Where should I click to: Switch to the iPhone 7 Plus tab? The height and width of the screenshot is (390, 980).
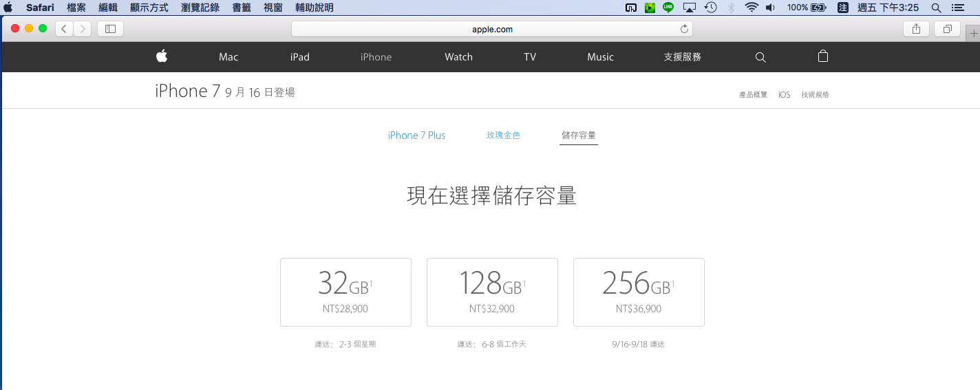(x=416, y=136)
